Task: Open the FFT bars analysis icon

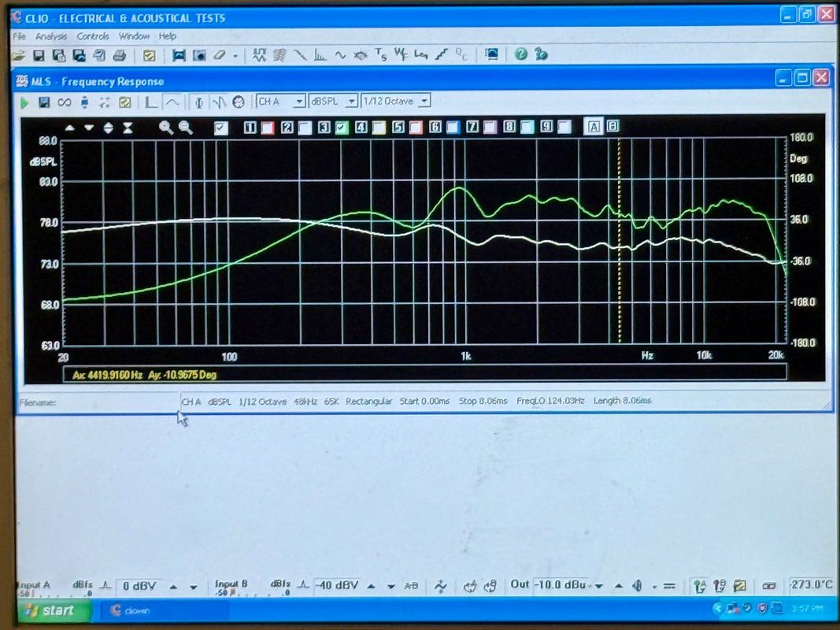Action: pos(320,54)
